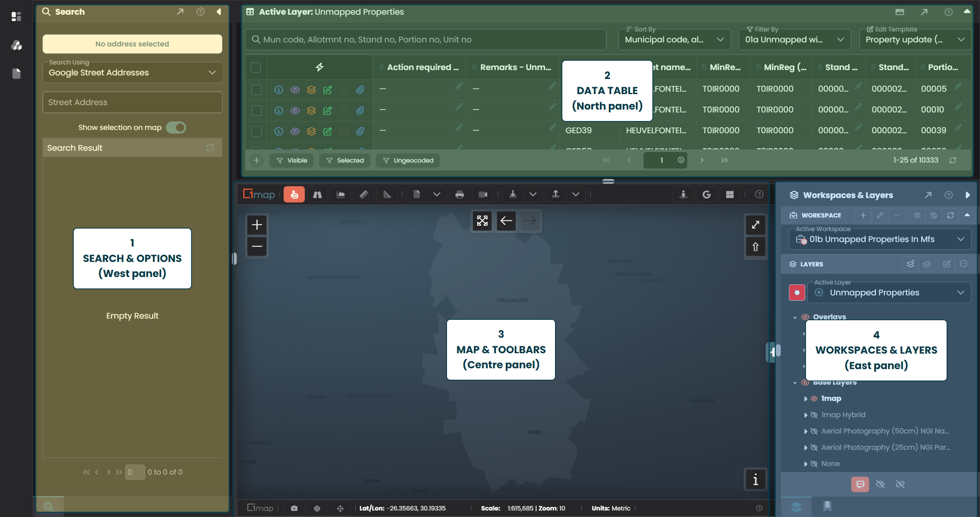The height and width of the screenshot is (517, 980).
Task: Click the Street Address input field
Action: pos(132,102)
